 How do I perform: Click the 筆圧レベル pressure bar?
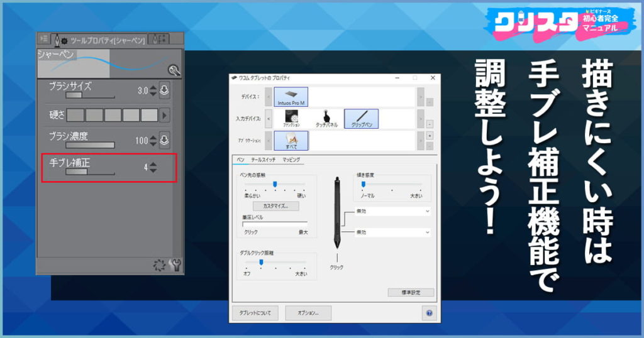click(x=275, y=224)
